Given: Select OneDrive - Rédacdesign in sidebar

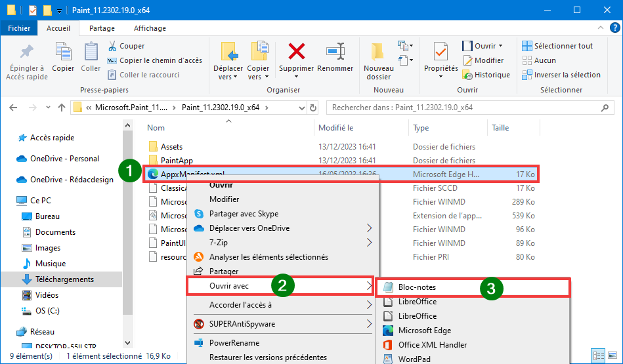Looking at the screenshot, I should tap(72, 180).
